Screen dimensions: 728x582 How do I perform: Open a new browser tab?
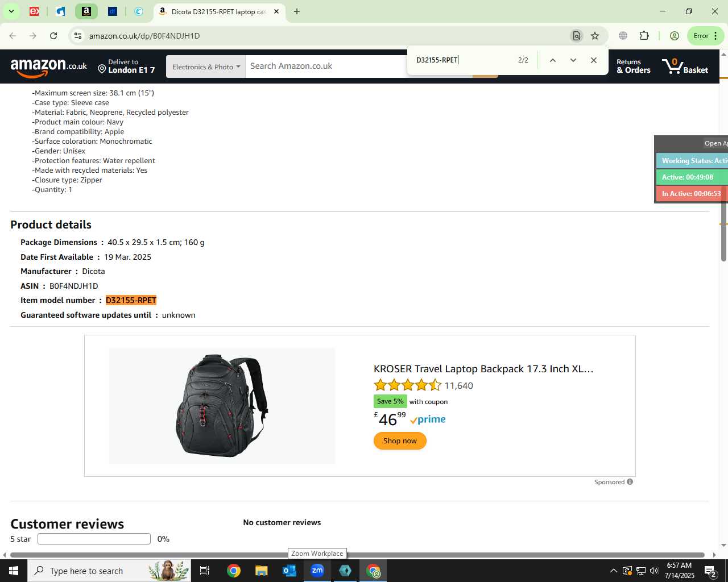[x=297, y=11]
